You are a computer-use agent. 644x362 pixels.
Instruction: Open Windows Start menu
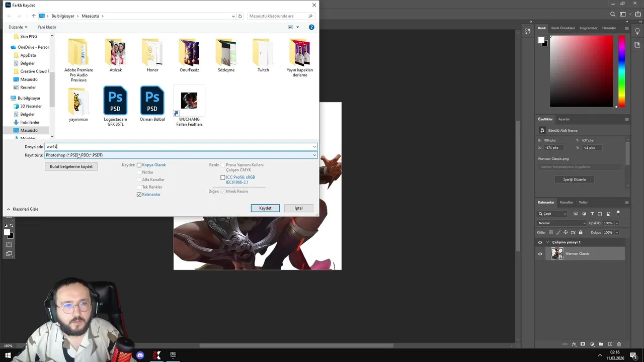click(8, 355)
